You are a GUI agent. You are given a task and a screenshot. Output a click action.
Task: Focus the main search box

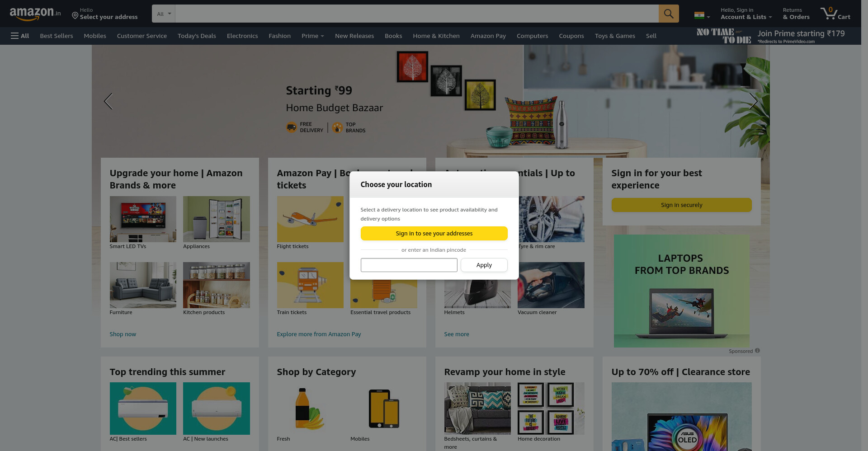pyautogui.click(x=417, y=14)
